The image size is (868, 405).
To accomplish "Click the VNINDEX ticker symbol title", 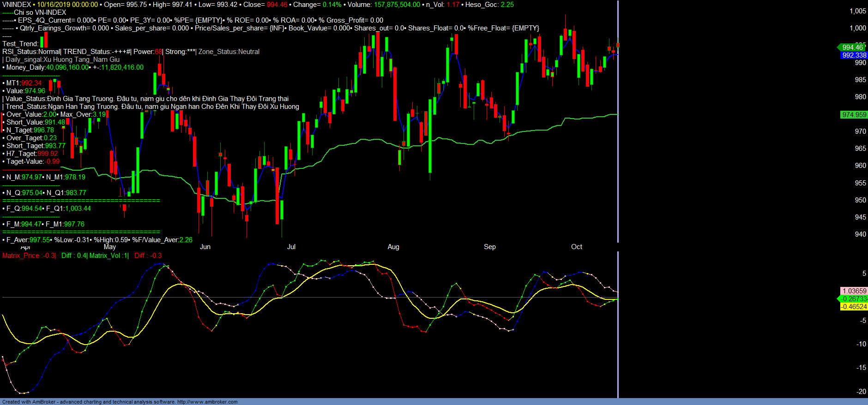I will pos(17,5).
